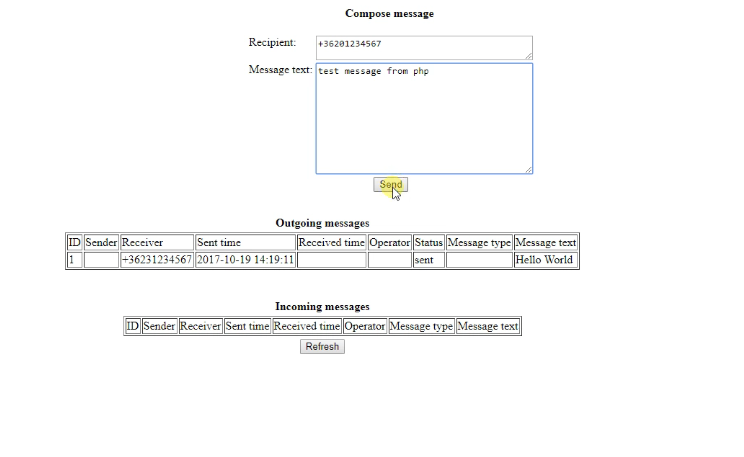
Task: Click Outgoing table Status header
Action: click(x=428, y=242)
